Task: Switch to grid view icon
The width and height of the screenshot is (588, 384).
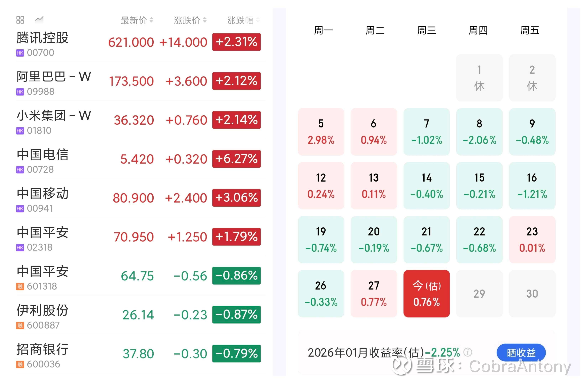Action: [20, 20]
